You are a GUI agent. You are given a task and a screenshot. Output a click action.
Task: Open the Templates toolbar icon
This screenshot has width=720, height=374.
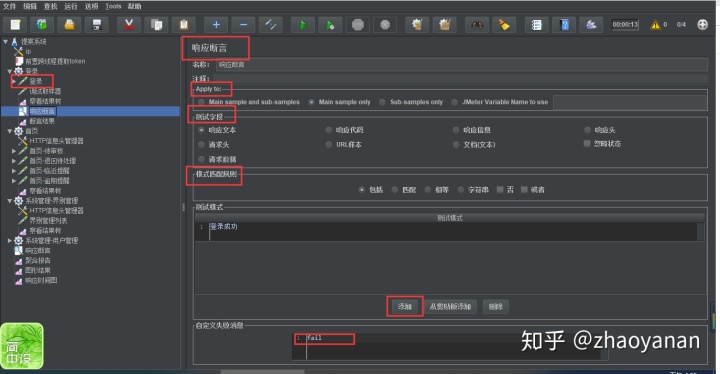click(x=42, y=24)
